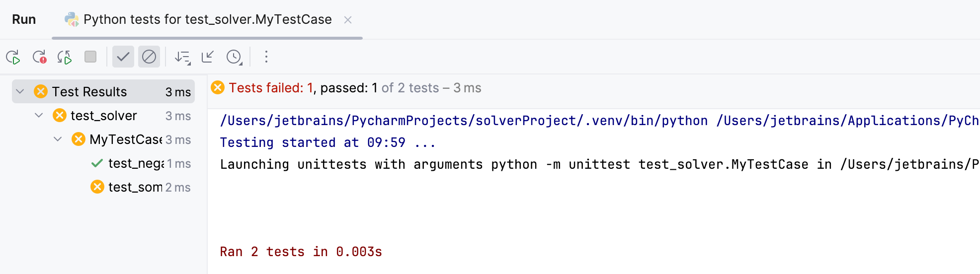Viewport: 980px width, 274px height.
Task: Open the .venv/bin/python path link
Action: [x=464, y=121]
